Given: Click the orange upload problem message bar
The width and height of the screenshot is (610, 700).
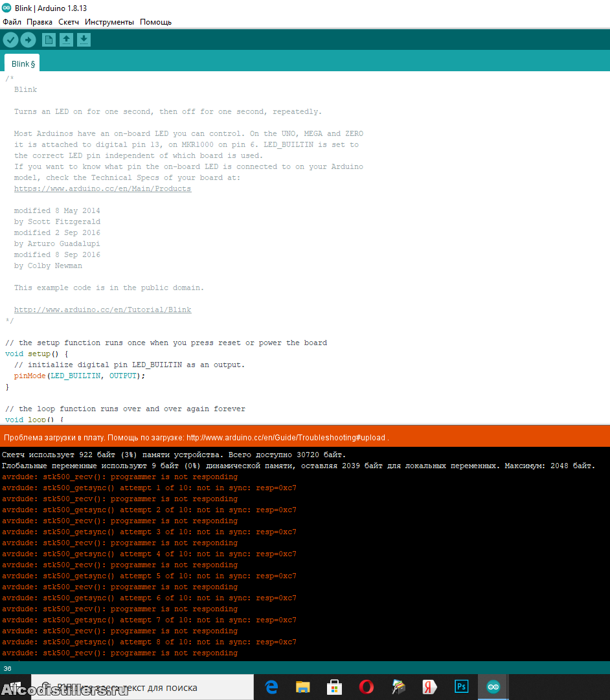Looking at the screenshot, I should 305,438.
